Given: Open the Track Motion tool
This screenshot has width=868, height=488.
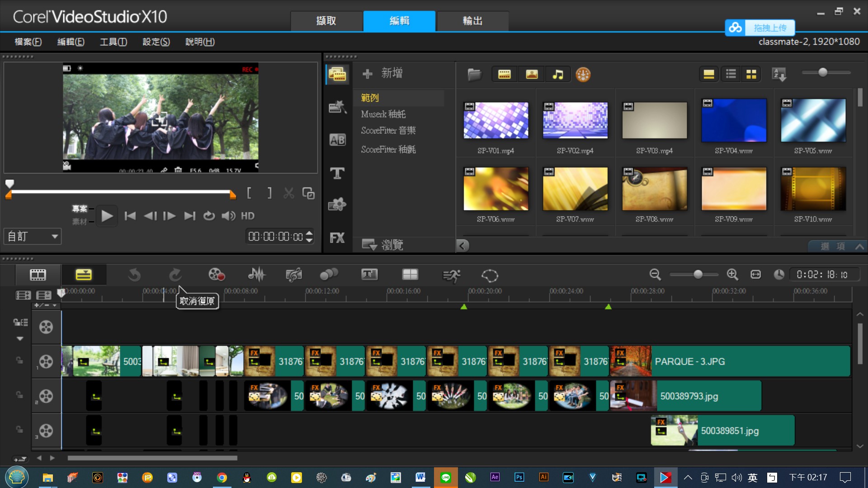Looking at the screenshot, I should coord(329,275).
